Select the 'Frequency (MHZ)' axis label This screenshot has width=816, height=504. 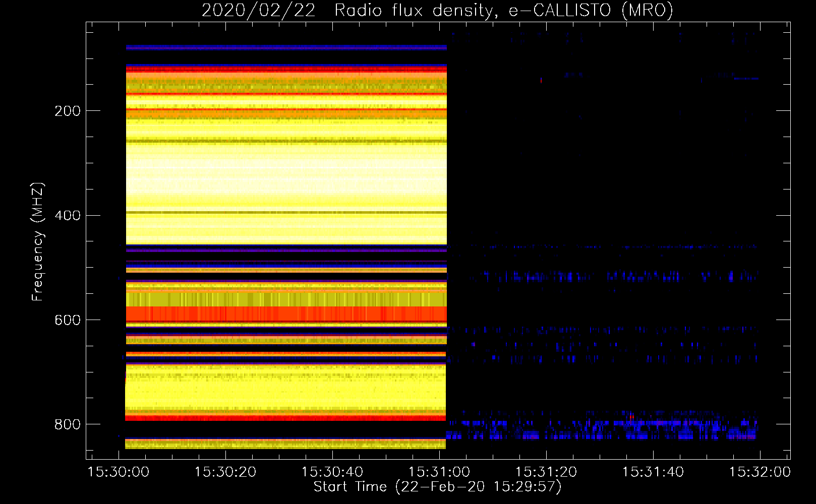[x=37, y=242]
